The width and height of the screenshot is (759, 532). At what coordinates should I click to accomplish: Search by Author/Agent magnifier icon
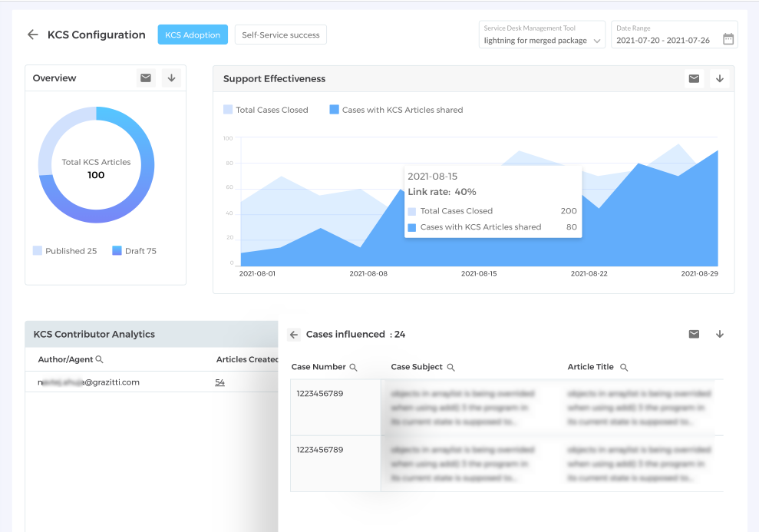point(99,359)
